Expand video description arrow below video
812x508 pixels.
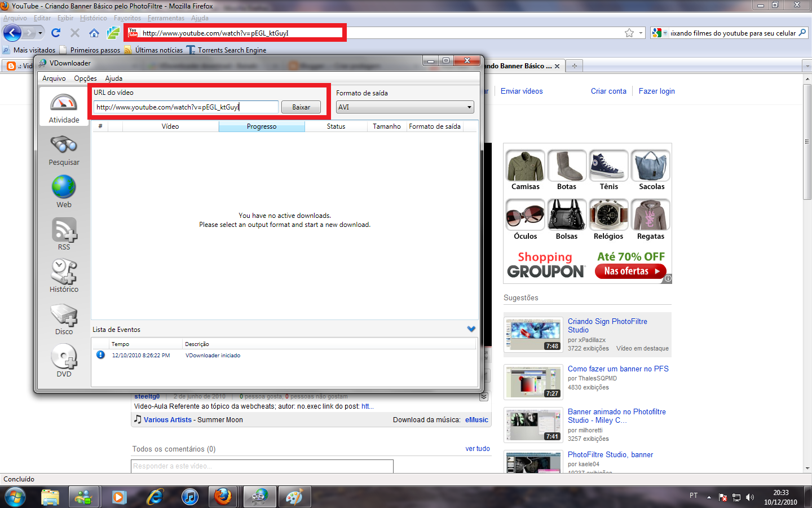[x=484, y=397]
